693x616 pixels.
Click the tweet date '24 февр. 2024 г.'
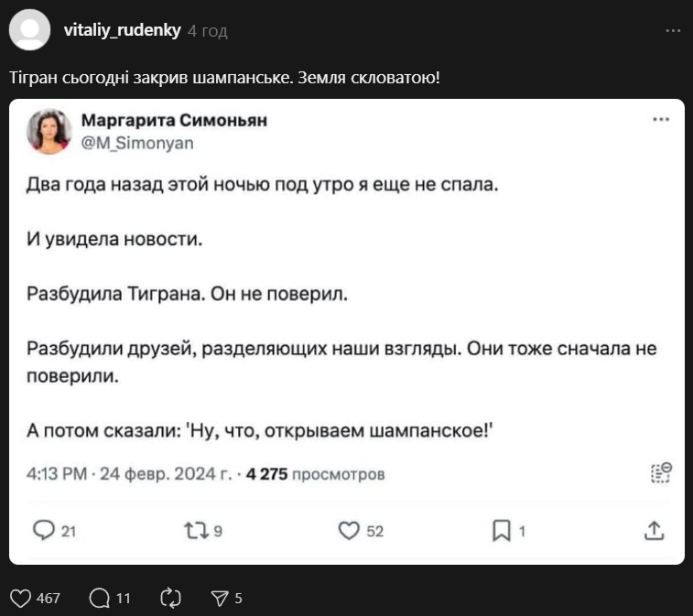(x=166, y=474)
